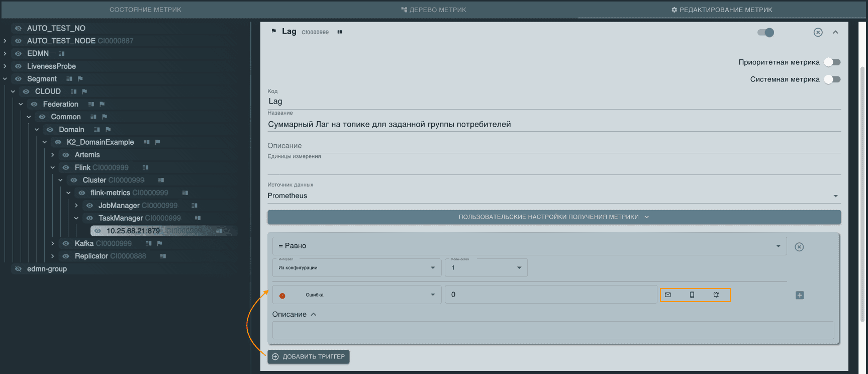
Task: Enable the Приоритетная метрика toggle
Action: (x=832, y=62)
